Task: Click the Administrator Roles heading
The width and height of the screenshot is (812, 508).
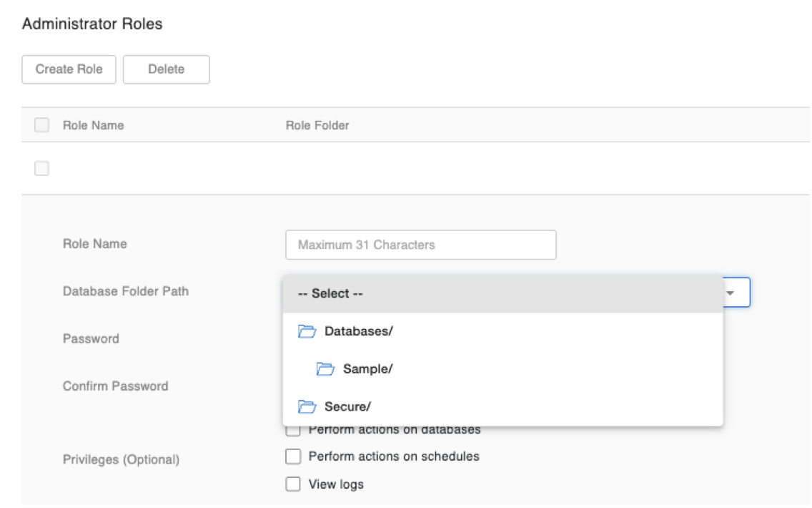Action: pyautogui.click(x=92, y=24)
